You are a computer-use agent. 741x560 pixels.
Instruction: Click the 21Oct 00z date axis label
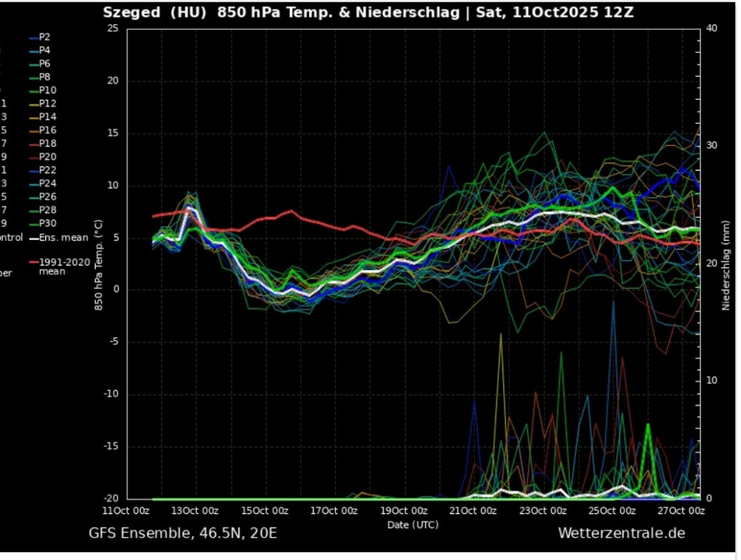(473, 510)
